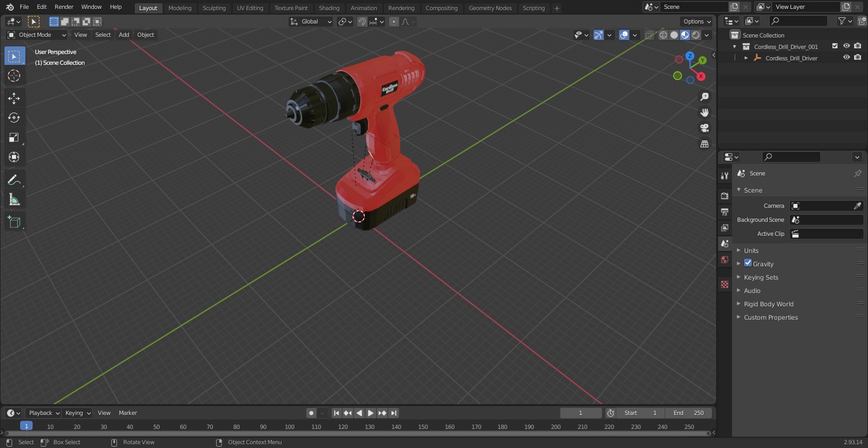The height and width of the screenshot is (448, 868).
Task: Click the Blender logo menu icon
Action: coord(10,7)
